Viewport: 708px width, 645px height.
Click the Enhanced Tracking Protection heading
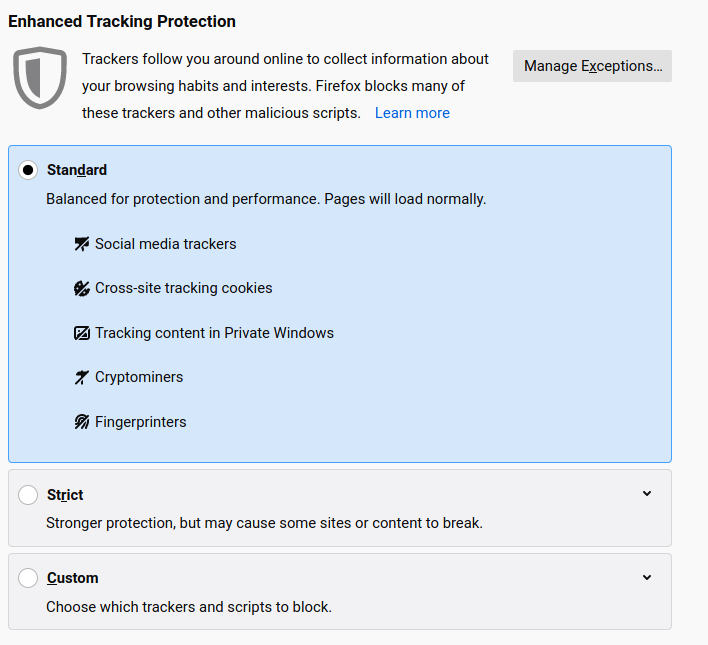point(122,21)
